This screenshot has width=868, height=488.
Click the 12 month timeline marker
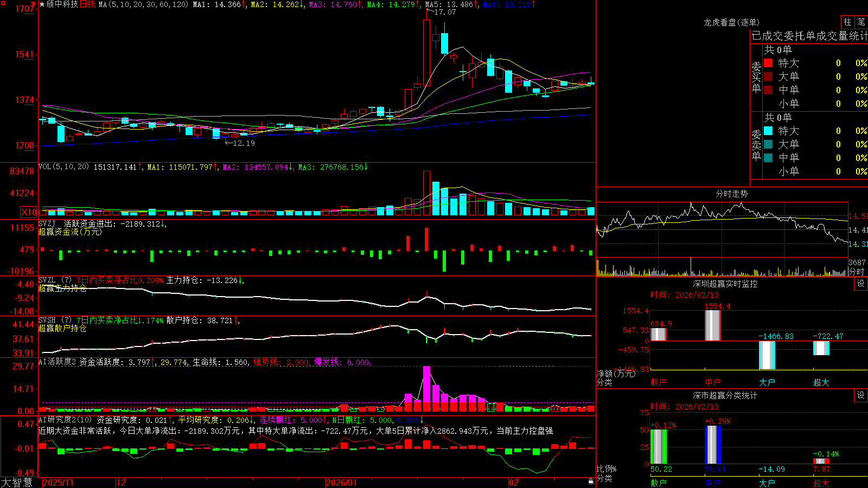tap(122, 483)
